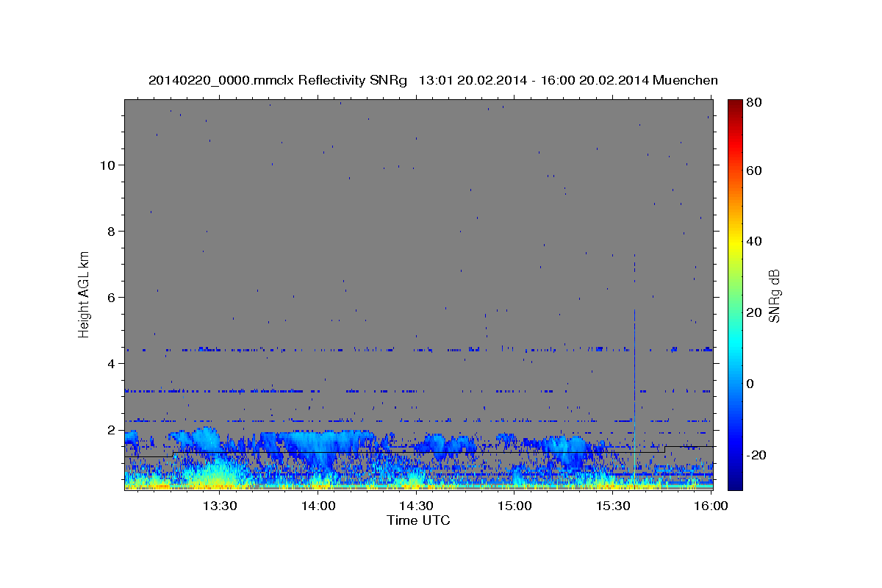Click the height tick label 10
Screen dimensions: 882x588
[107, 165]
